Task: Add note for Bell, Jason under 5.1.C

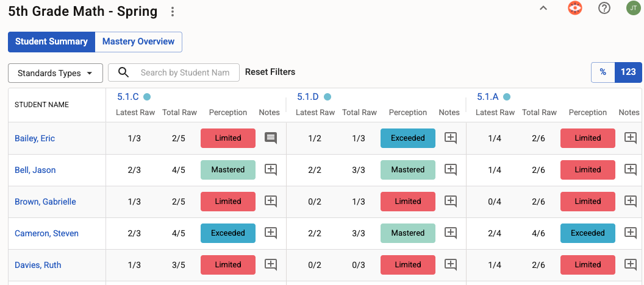Action: click(x=271, y=170)
